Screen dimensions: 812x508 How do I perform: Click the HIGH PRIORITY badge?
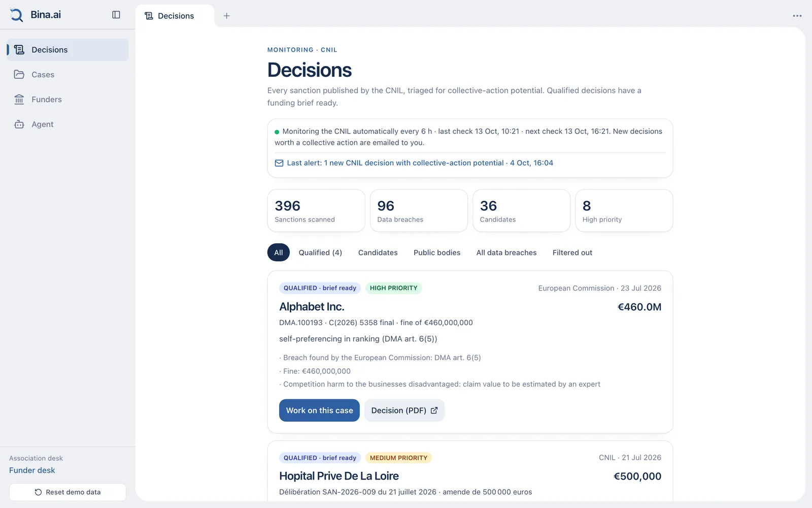pos(393,288)
